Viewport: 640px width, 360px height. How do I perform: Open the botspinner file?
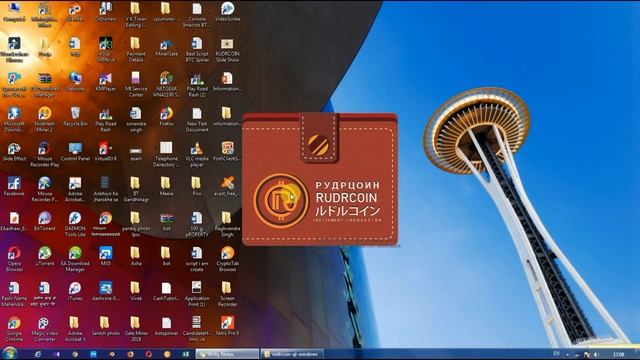click(x=166, y=327)
